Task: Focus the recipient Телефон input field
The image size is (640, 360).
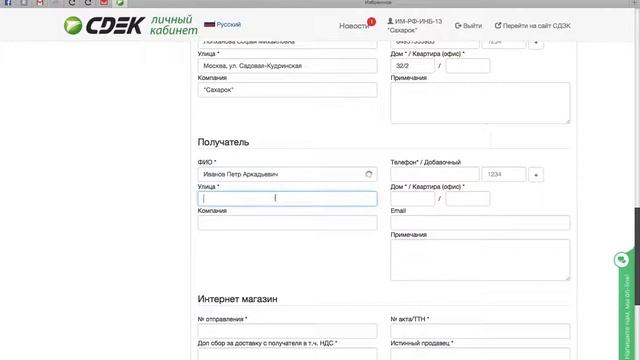Action: (x=435, y=174)
